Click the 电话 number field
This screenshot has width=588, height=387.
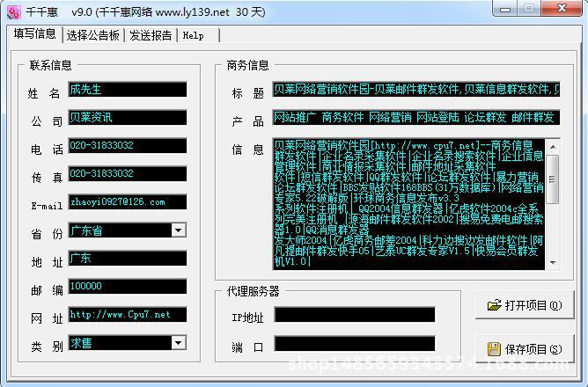click(x=128, y=145)
